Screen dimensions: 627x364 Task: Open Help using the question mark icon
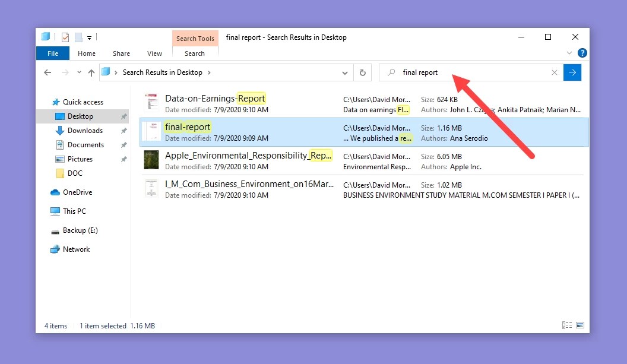[x=582, y=53]
